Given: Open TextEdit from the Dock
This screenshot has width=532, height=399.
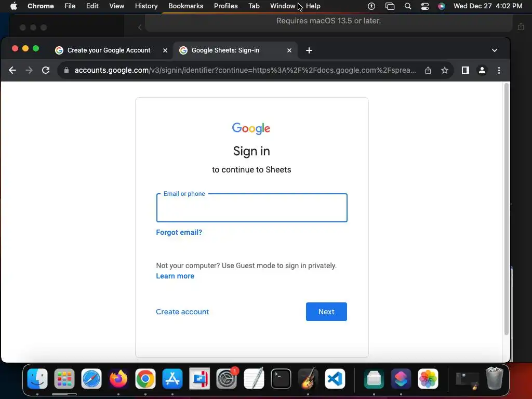Looking at the screenshot, I should (254, 379).
